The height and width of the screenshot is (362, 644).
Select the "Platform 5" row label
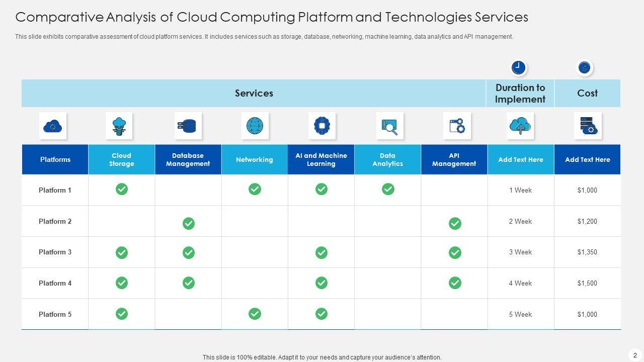coord(55,314)
